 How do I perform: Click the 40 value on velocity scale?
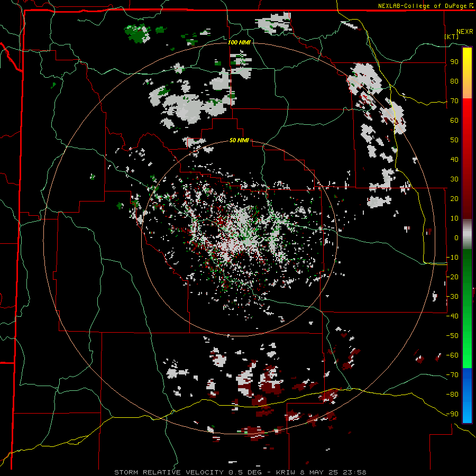(x=454, y=160)
